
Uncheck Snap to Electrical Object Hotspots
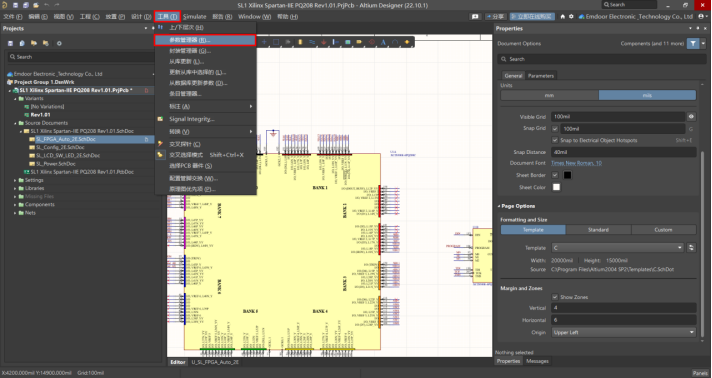[554, 140]
